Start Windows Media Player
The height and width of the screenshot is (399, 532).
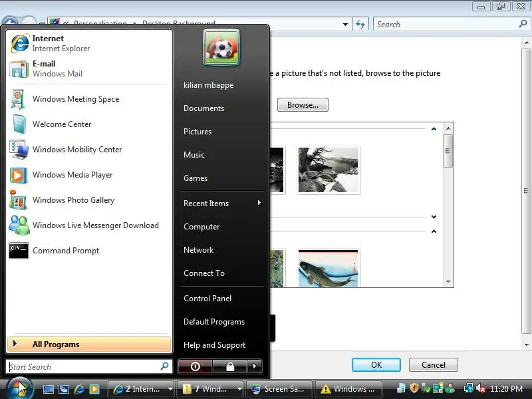click(x=89, y=175)
